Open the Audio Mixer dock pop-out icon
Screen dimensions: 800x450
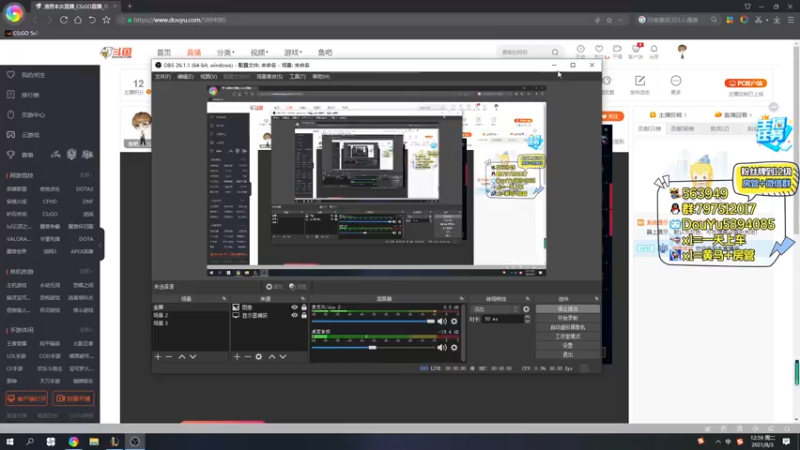click(462, 298)
